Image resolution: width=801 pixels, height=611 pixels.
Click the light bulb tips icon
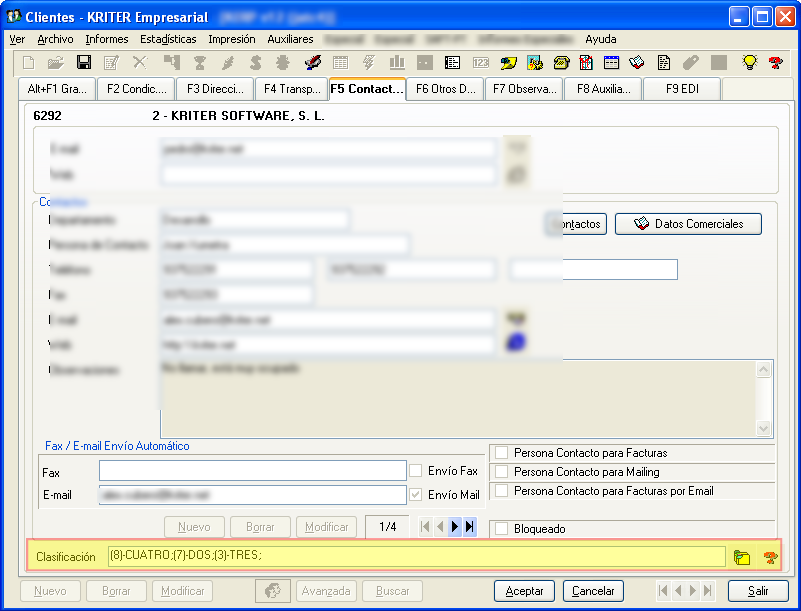pos(749,63)
